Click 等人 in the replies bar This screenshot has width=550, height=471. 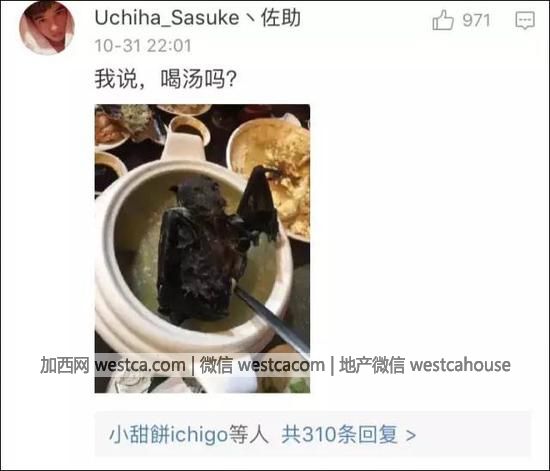pyautogui.click(x=248, y=435)
